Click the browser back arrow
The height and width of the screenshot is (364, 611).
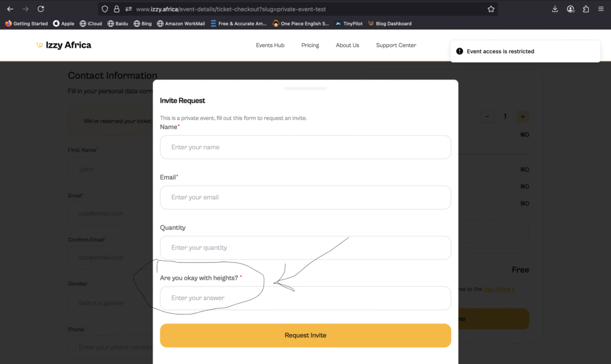tap(10, 9)
